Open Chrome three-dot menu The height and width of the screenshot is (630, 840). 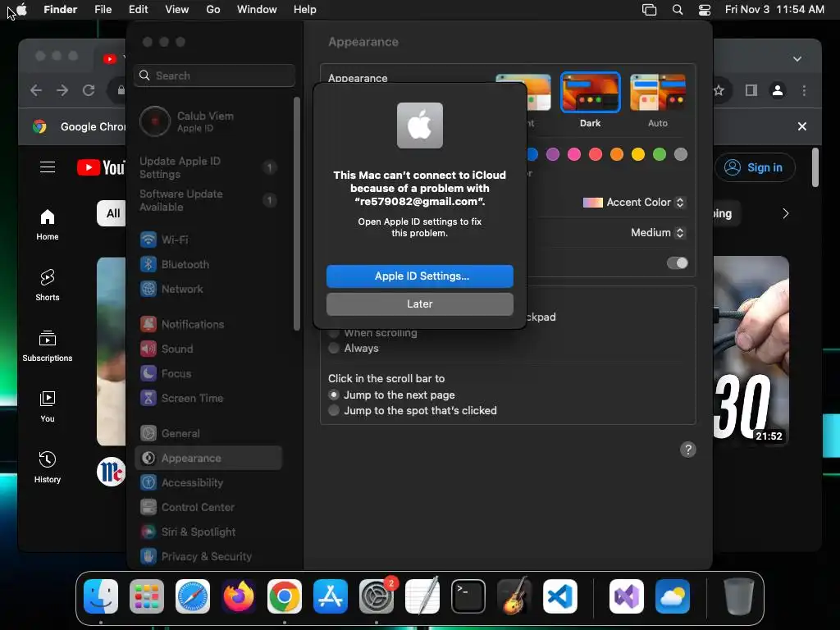point(804,90)
